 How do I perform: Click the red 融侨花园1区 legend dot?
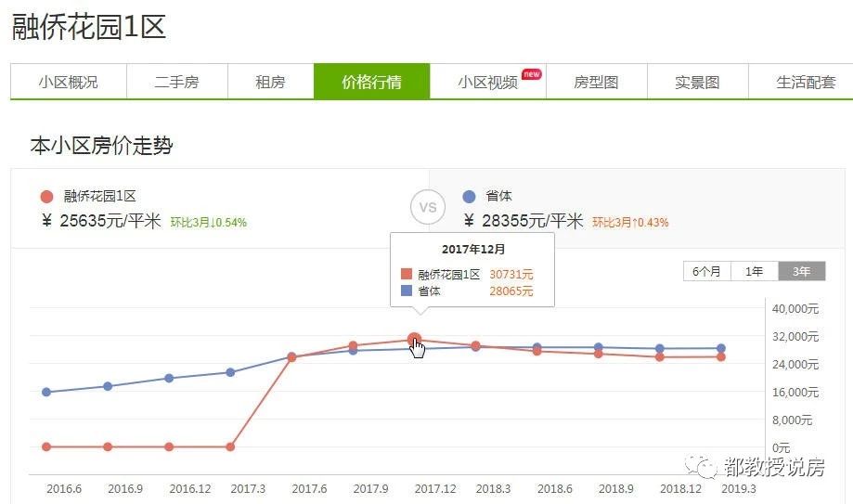pyautogui.click(x=46, y=197)
